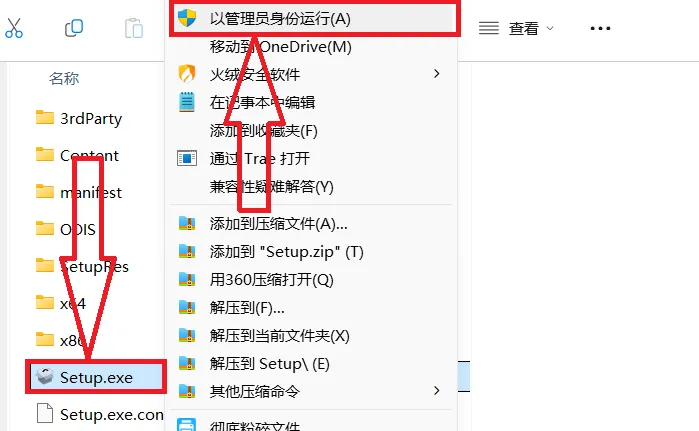This screenshot has width=699, height=431.
Task: Click the Paste clipboard icon
Action: 134,28
